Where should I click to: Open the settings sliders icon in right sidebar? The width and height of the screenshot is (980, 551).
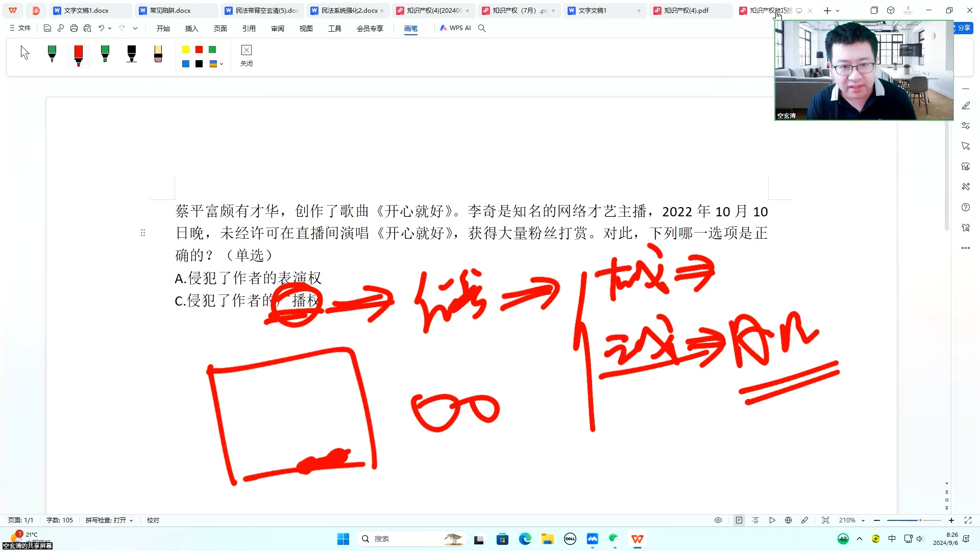[x=966, y=126]
